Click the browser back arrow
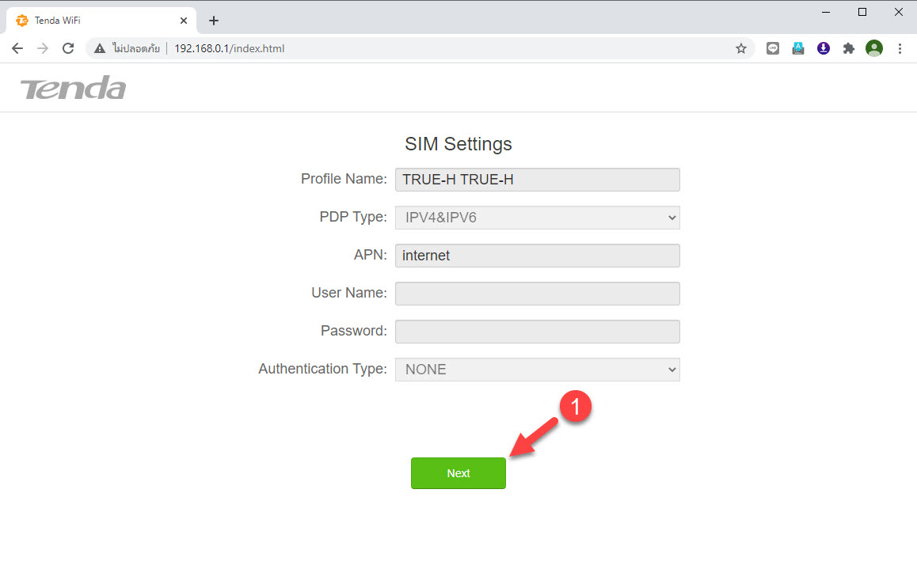The height and width of the screenshot is (588, 917). point(17,48)
